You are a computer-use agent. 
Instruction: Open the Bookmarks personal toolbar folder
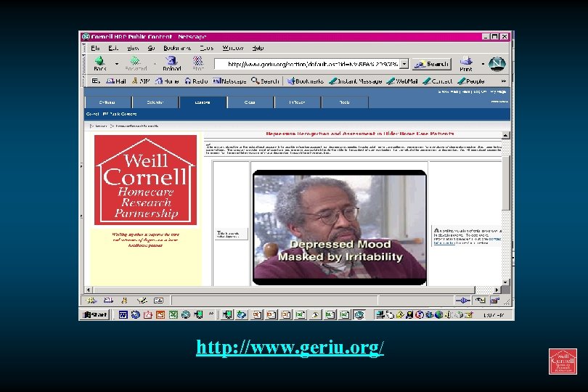305,81
